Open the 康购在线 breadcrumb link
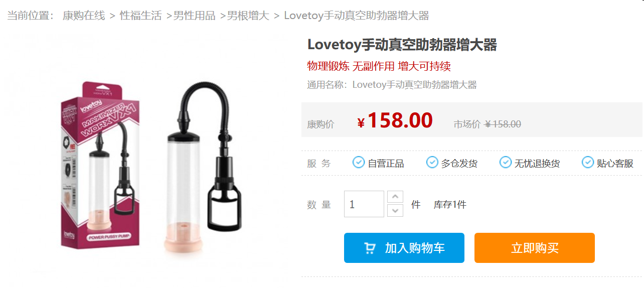644x288 pixels. [84, 16]
